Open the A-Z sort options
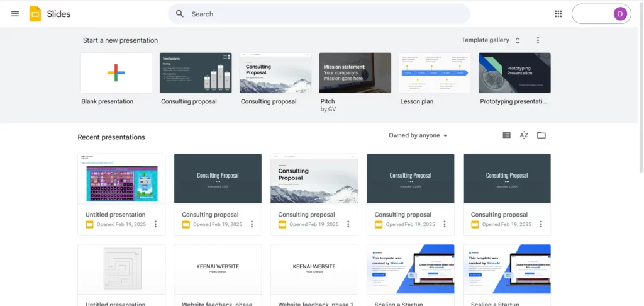This screenshot has height=306, width=644. click(524, 135)
